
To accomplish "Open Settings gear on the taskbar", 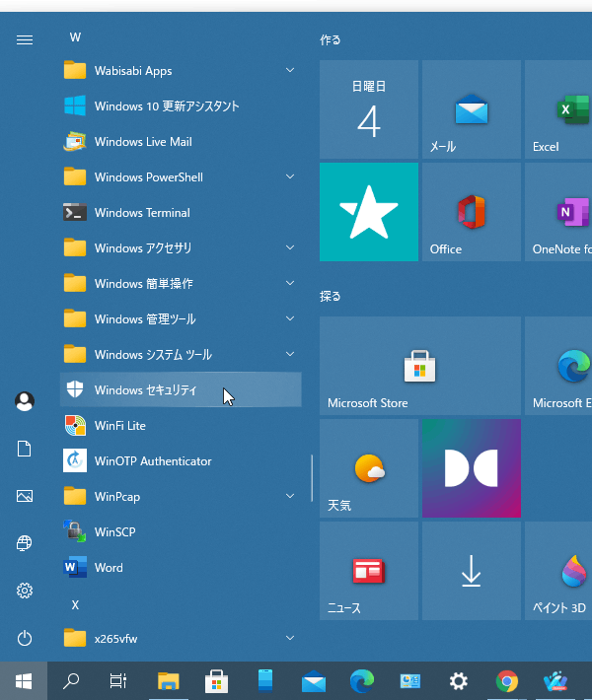I will [459, 681].
